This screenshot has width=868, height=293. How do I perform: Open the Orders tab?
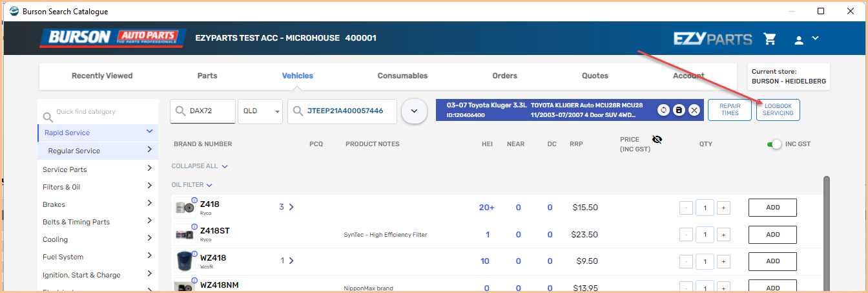[505, 76]
